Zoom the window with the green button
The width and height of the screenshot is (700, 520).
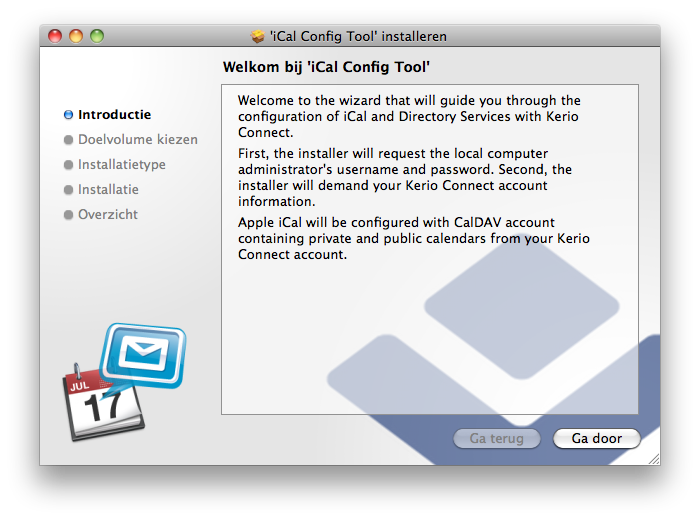[x=97, y=36]
